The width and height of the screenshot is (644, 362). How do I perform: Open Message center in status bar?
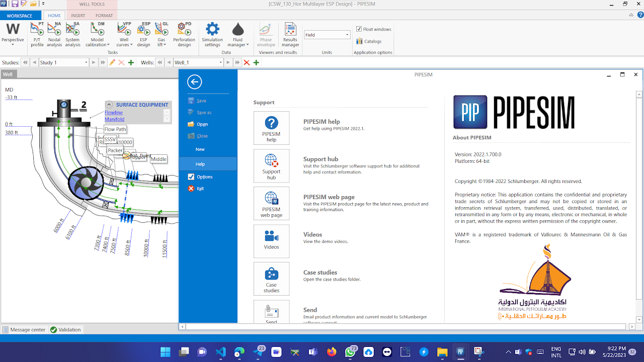(x=24, y=330)
